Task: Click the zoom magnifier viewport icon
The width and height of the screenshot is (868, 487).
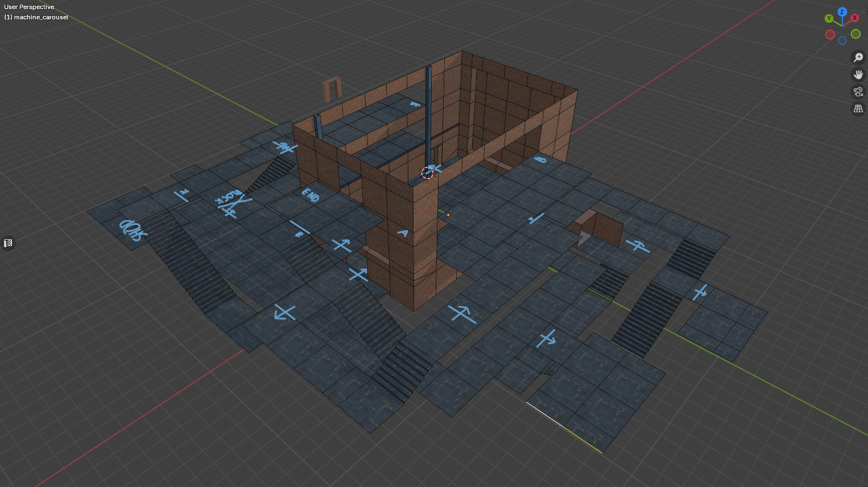Action: (858, 58)
